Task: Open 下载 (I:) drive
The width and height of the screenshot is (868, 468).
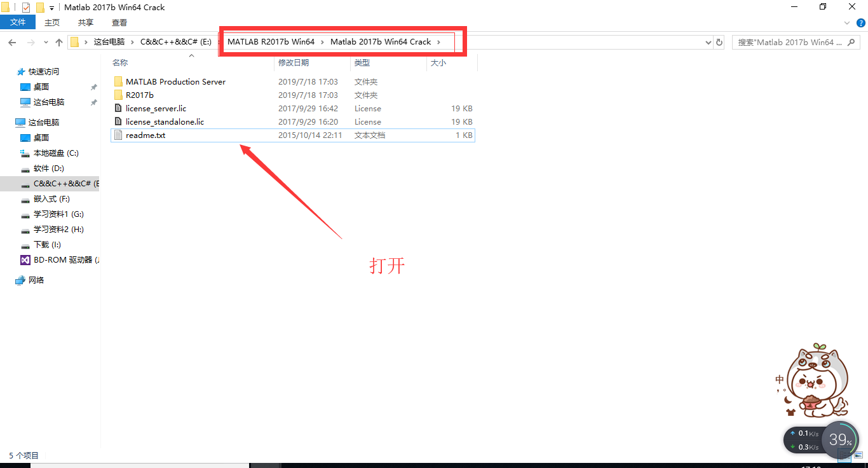Action: pos(41,245)
